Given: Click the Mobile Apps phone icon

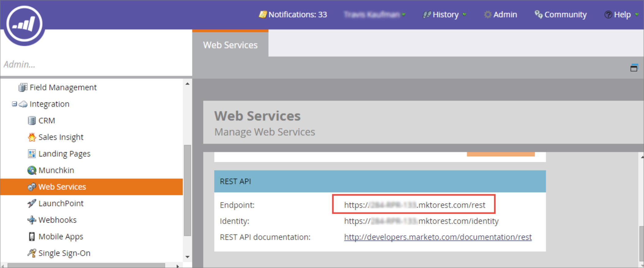Looking at the screenshot, I should (32, 237).
